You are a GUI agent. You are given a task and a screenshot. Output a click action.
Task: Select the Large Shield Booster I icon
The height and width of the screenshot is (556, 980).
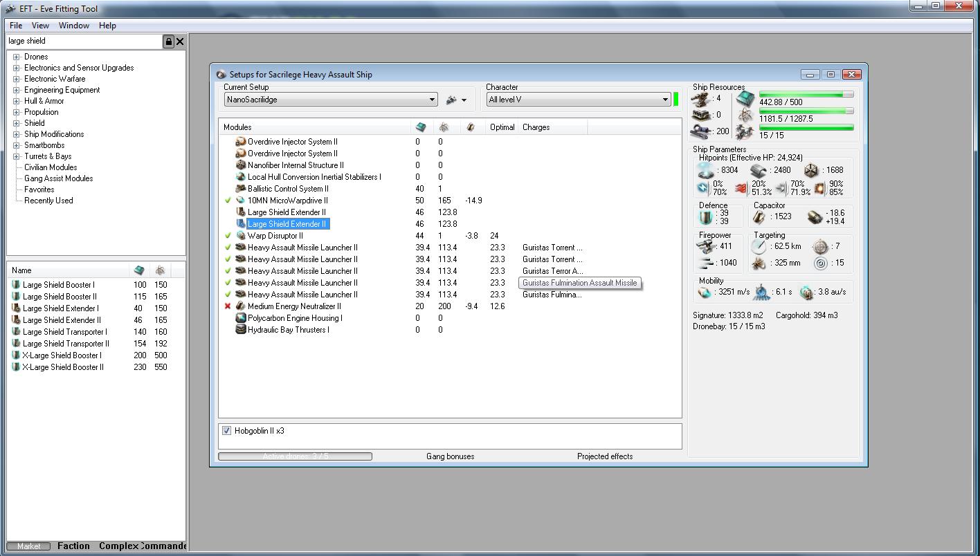pyautogui.click(x=16, y=285)
